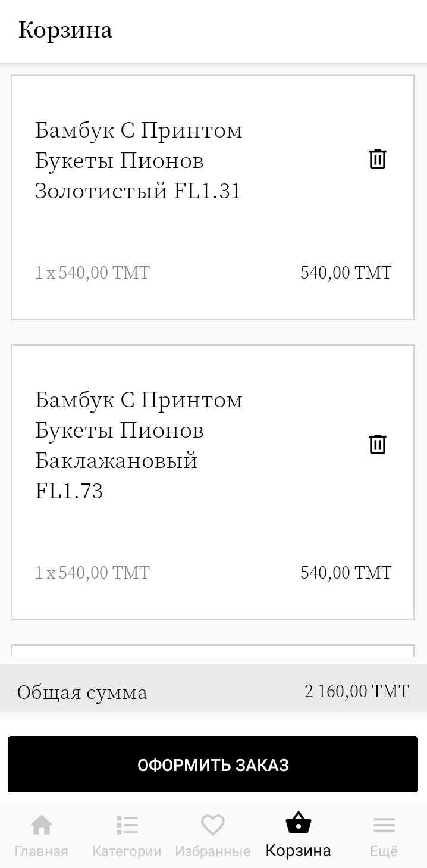427x868 pixels.
Task: Open the categories list icon
Action: click(127, 825)
